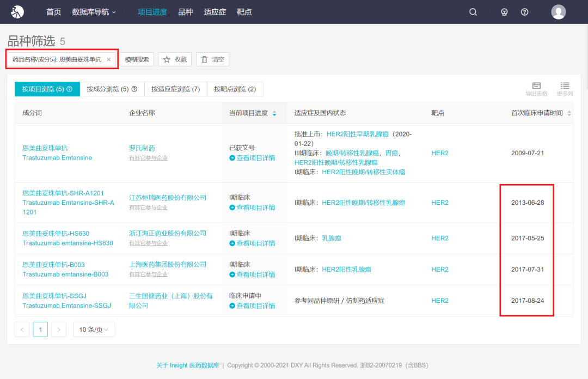Viewport: 588px width, 379px height.
Task: Open 项目进度 navigation item
Action: point(152,12)
